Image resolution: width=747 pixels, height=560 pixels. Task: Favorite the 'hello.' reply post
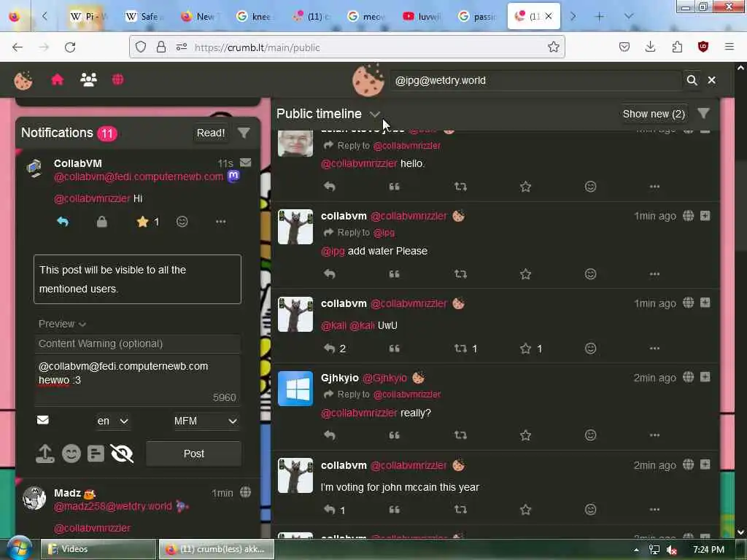525,186
